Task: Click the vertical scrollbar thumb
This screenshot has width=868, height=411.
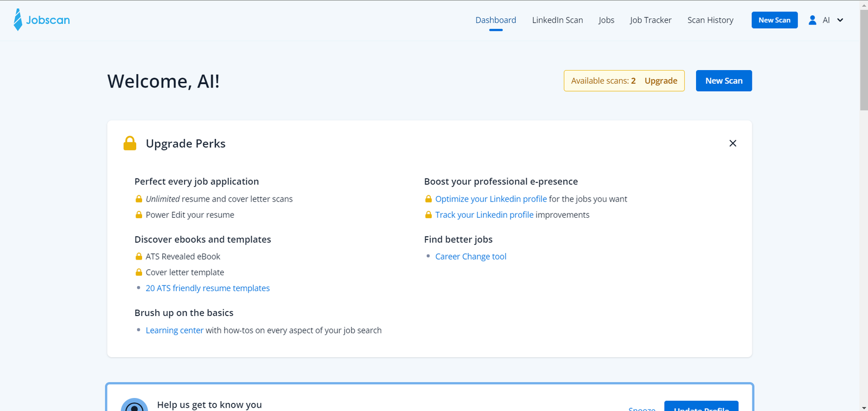Action: [x=864, y=59]
